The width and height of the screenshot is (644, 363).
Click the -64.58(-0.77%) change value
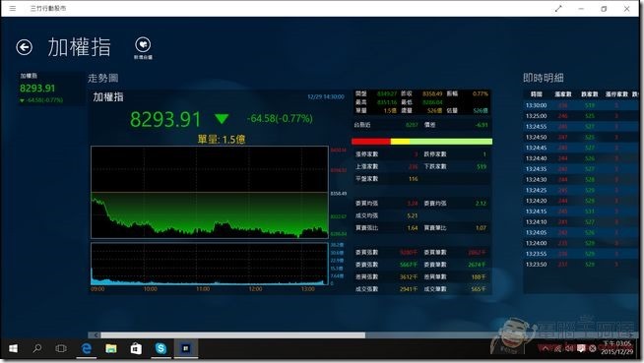[280, 118]
